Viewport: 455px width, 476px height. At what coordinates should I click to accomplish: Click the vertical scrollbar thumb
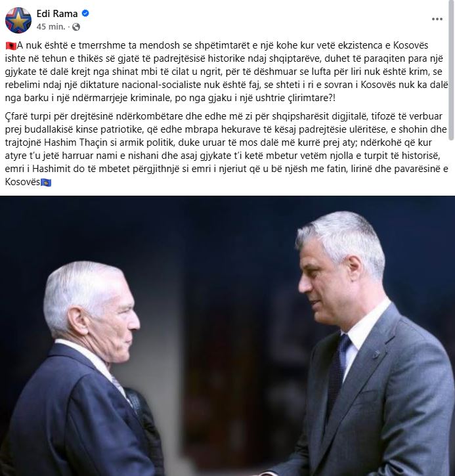tap(451, 70)
